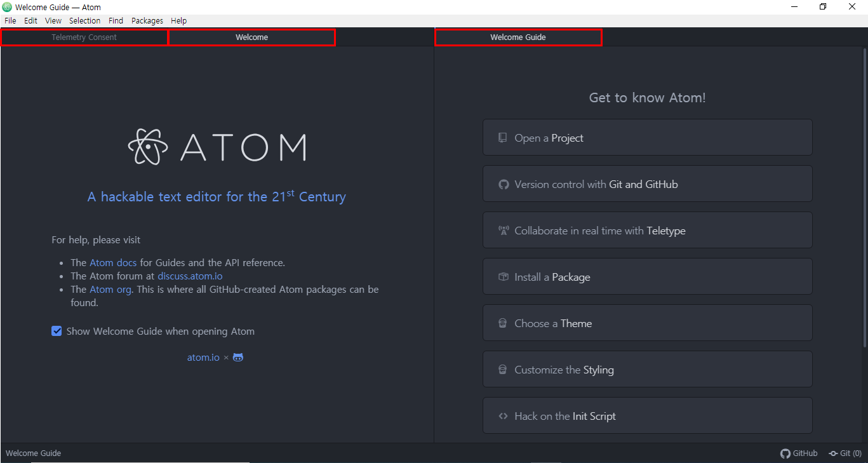Toggle Show Welcome Guide when opening Atom
This screenshot has height=463, width=868.
(x=57, y=331)
